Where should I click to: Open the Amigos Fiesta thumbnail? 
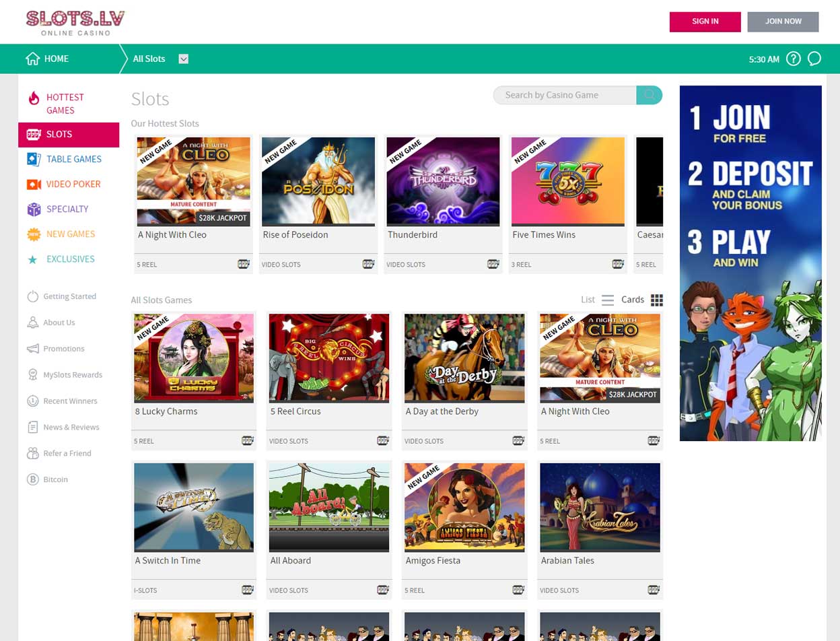[x=464, y=507]
